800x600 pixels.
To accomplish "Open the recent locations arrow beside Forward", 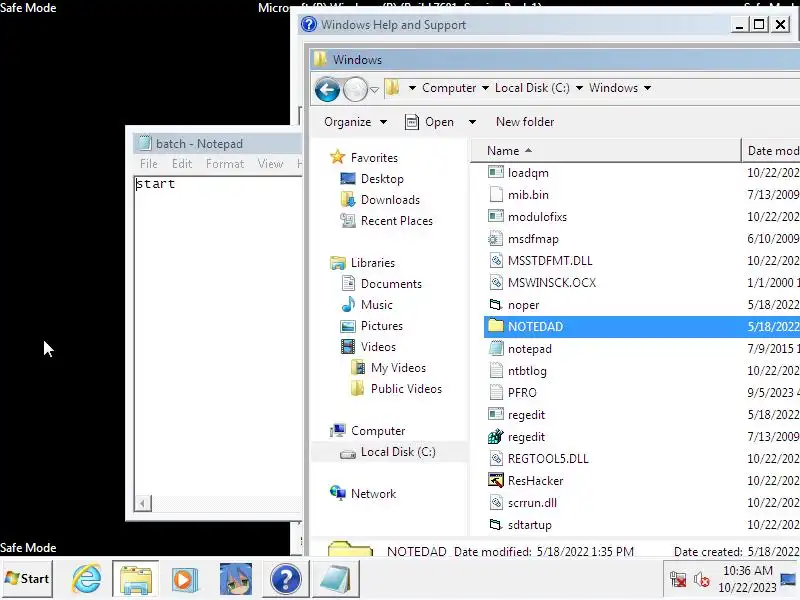I will 374,90.
